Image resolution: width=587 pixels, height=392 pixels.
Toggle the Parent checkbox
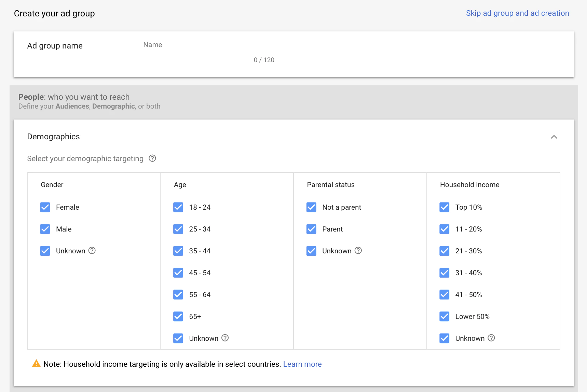[311, 229]
